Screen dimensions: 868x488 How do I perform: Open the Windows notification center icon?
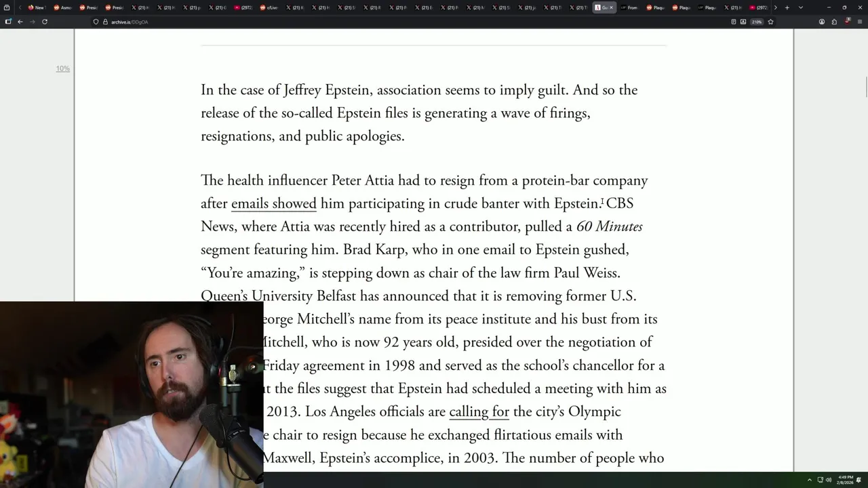coord(859,480)
